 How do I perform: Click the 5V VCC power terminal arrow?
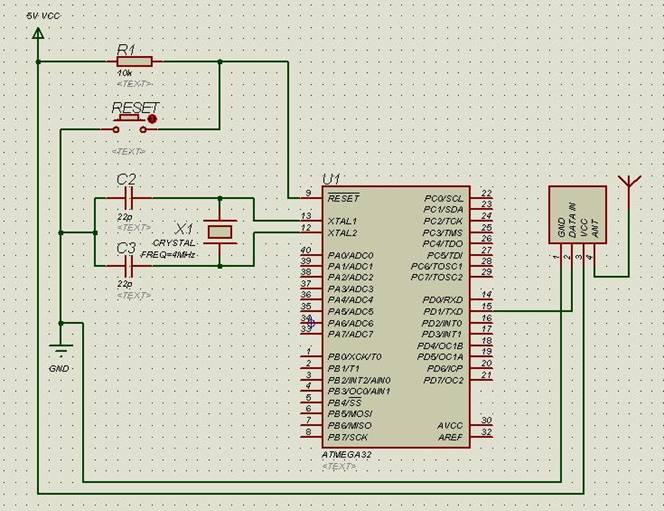coord(38,36)
